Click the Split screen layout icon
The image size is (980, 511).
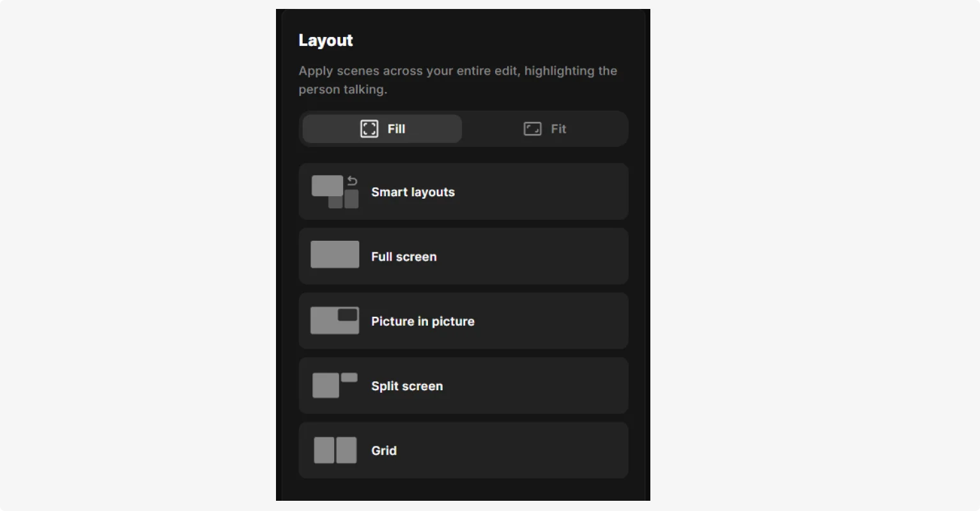[x=334, y=384]
